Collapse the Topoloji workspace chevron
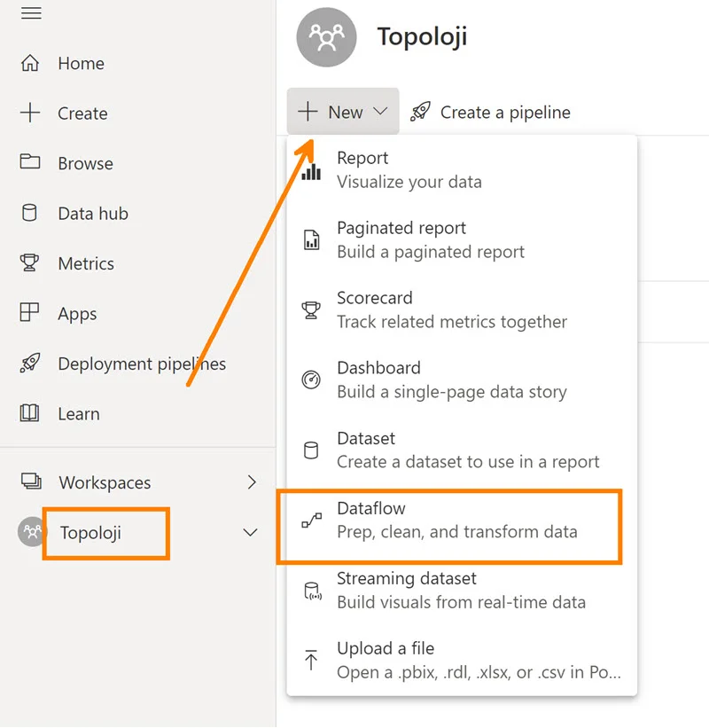Viewport: 709px width, 728px height. click(251, 533)
